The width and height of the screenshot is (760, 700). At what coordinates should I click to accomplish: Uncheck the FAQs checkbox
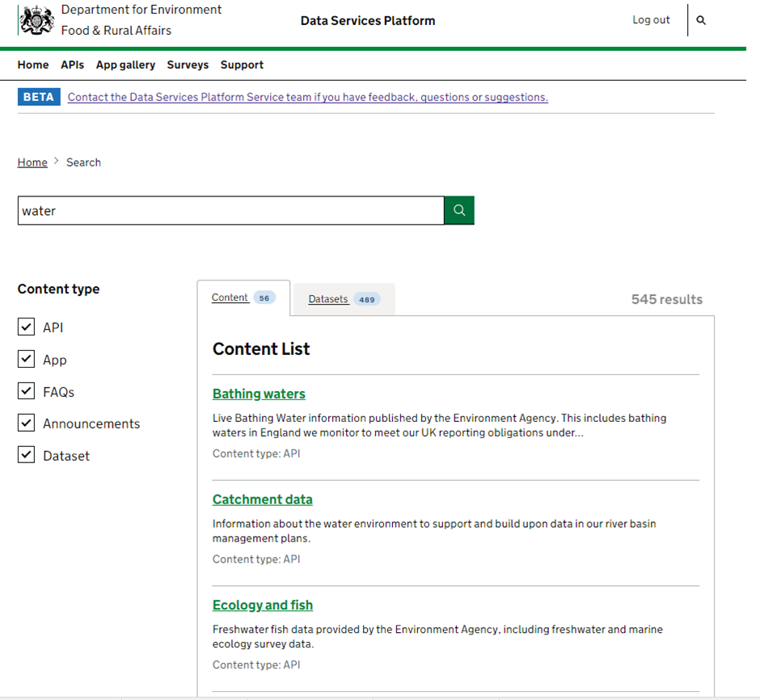[27, 391]
